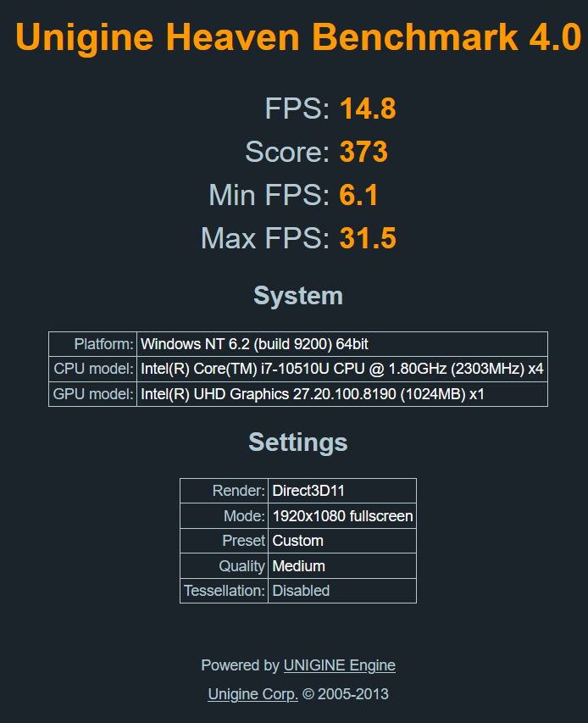Screen dimensions: 588x723
Task: Click the Max FPS value 31.5
Action: pyautogui.click(x=368, y=239)
